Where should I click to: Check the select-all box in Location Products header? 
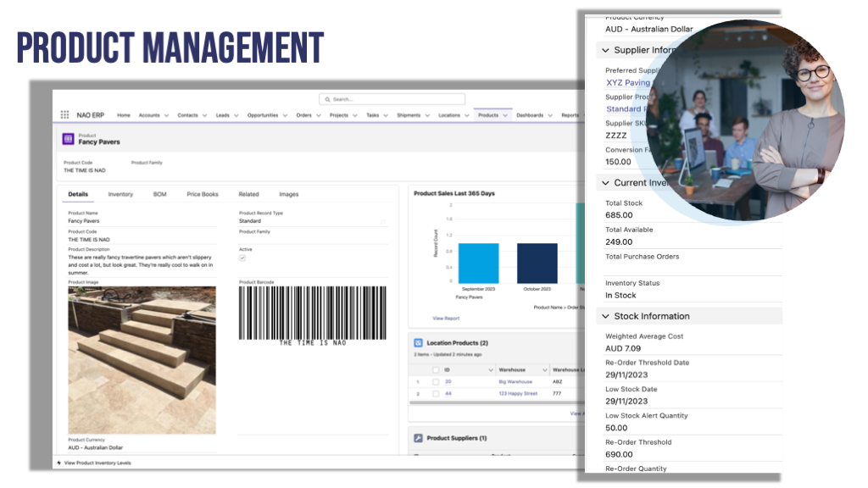pyautogui.click(x=436, y=370)
